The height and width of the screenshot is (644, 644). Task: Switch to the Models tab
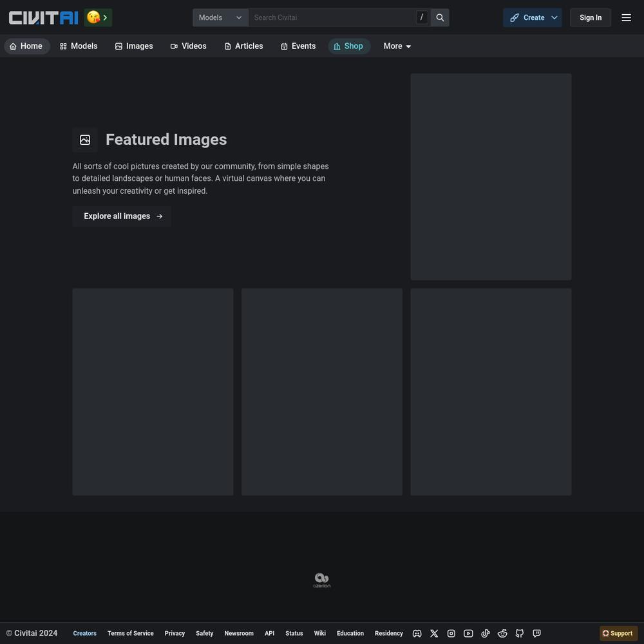tap(79, 46)
